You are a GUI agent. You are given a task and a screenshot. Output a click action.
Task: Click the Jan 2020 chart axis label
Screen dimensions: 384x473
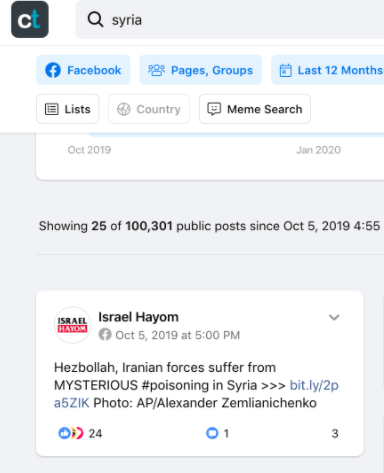(319, 150)
